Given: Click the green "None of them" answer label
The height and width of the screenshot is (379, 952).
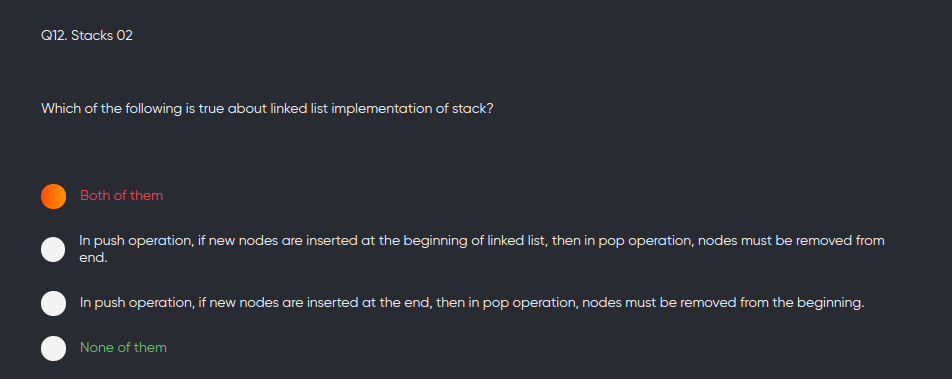Looking at the screenshot, I should point(123,347).
